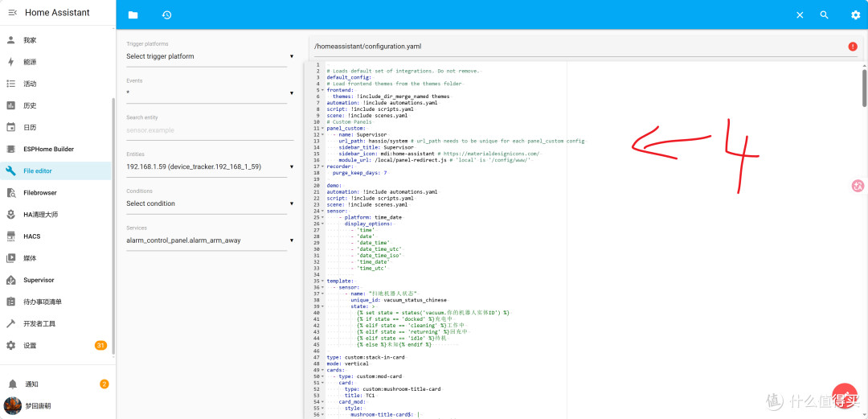Open the file browser folder icon

point(133,15)
